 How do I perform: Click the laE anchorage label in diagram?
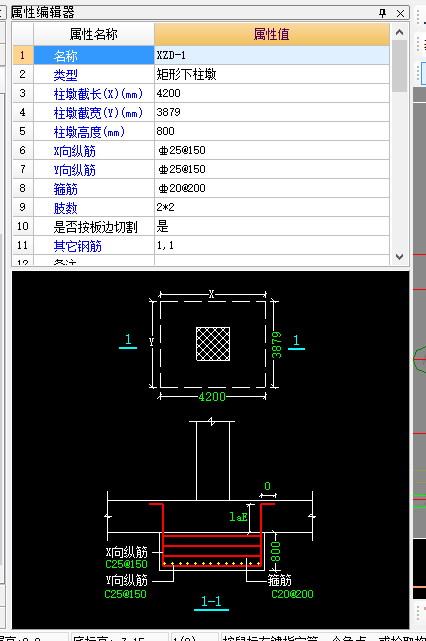(238, 517)
